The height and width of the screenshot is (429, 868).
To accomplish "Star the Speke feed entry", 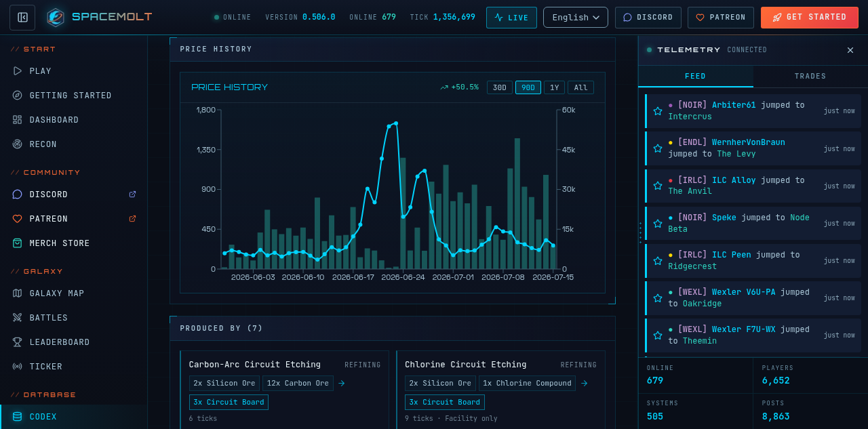I will point(657,223).
